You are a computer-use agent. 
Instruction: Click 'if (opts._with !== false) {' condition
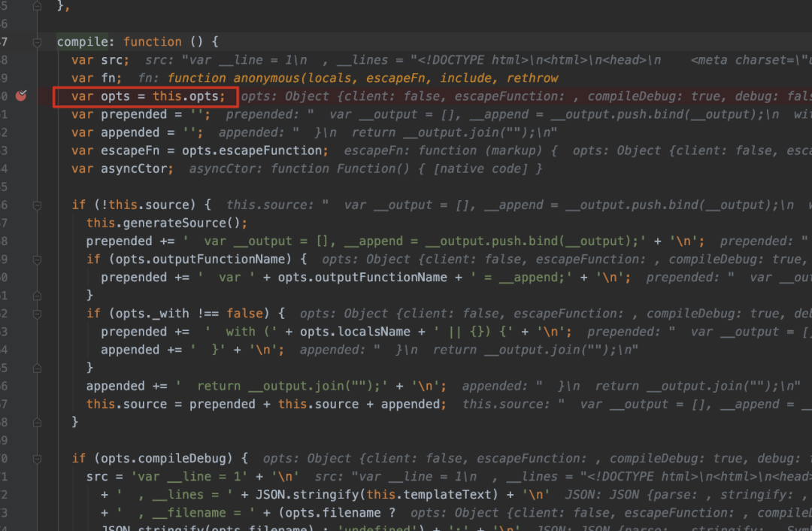[186, 314]
